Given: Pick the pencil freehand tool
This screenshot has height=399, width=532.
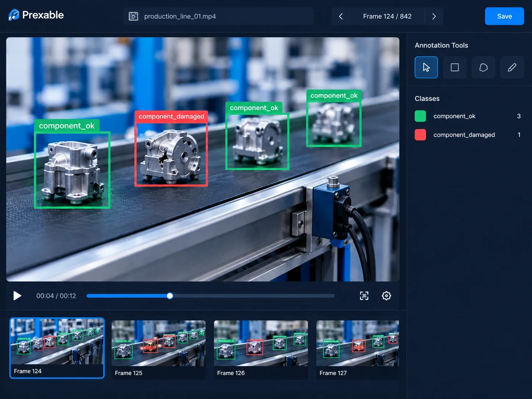Looking at the screenshot, I should (512, 67).
